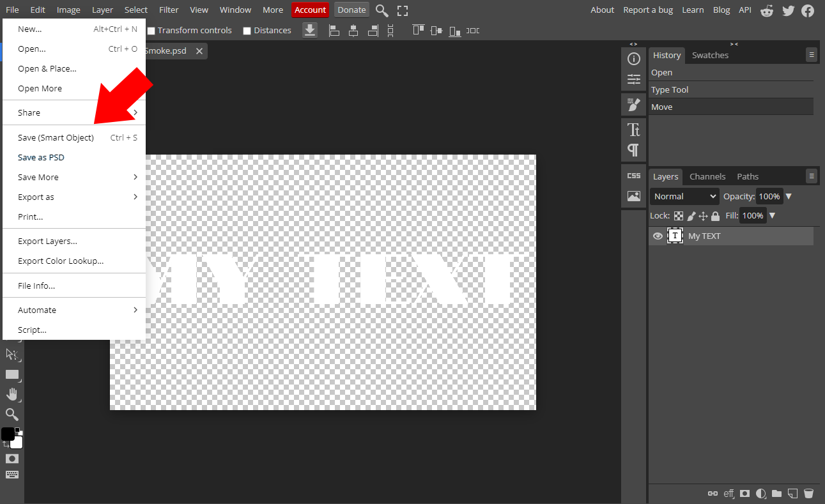This screenshot has width=825, height=504.
Task: Select the Character panel icon
Action: 634,130
